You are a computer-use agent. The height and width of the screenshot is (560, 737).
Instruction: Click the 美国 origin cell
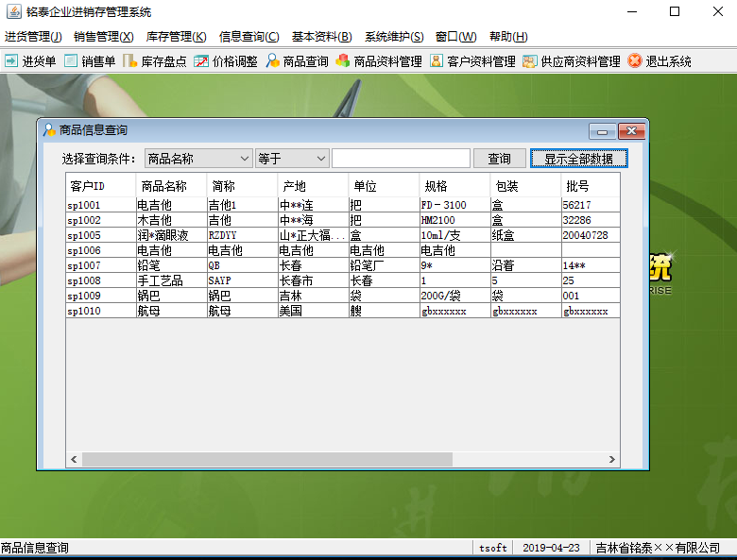click(313, 310)
